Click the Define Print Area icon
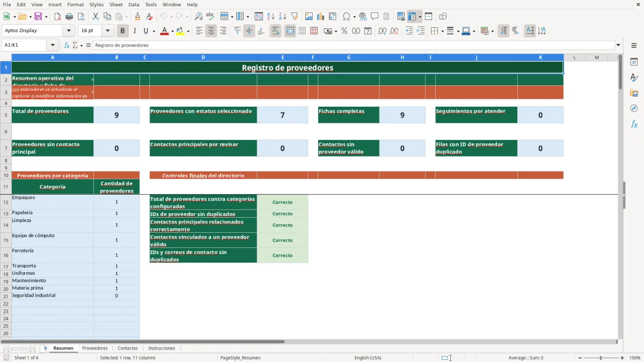The width and height of the screenshot is (644, 362). (401, 17)
